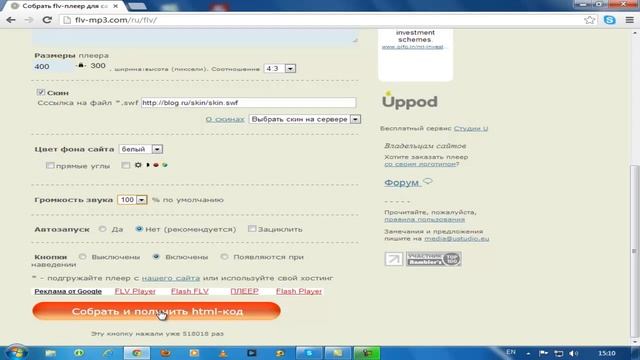The width and height of the screenshot is (640, 360).
Task: Click the lock icon between width and height
Action: [x=81, y=65]
